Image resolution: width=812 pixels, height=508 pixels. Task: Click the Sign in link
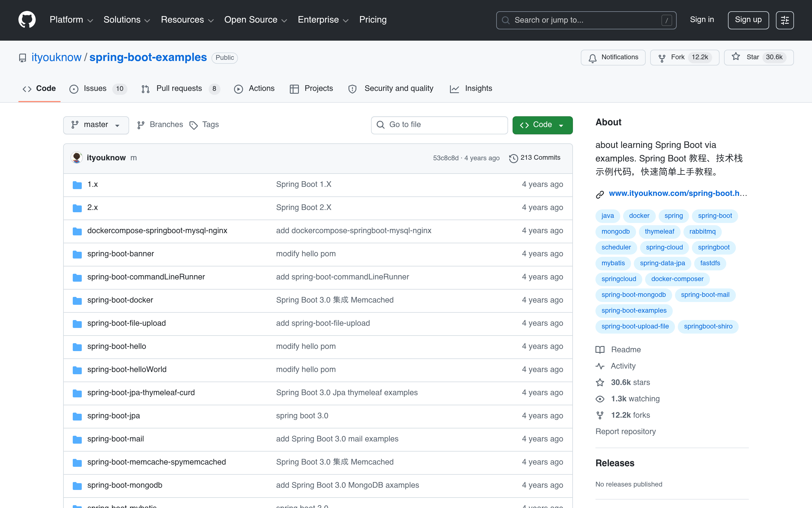[x=701, y=20]
